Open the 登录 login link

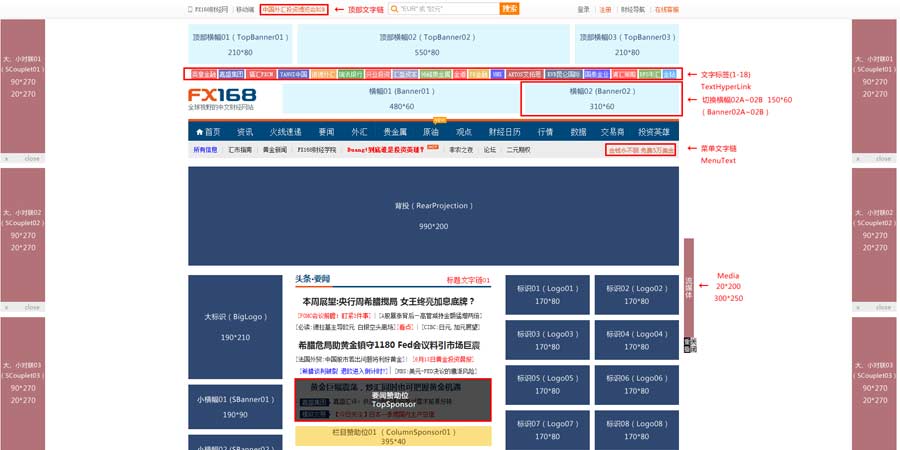[x=584, y=9]
